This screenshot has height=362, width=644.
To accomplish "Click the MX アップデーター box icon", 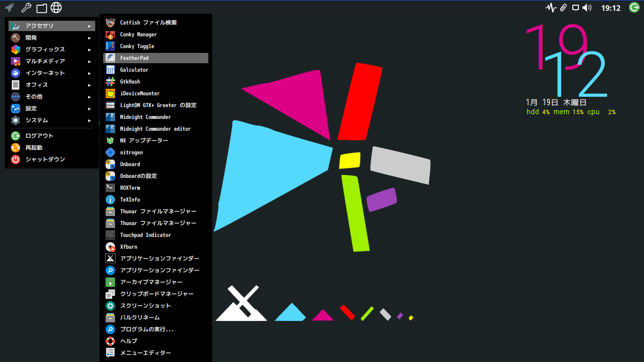I will point(110,141).
